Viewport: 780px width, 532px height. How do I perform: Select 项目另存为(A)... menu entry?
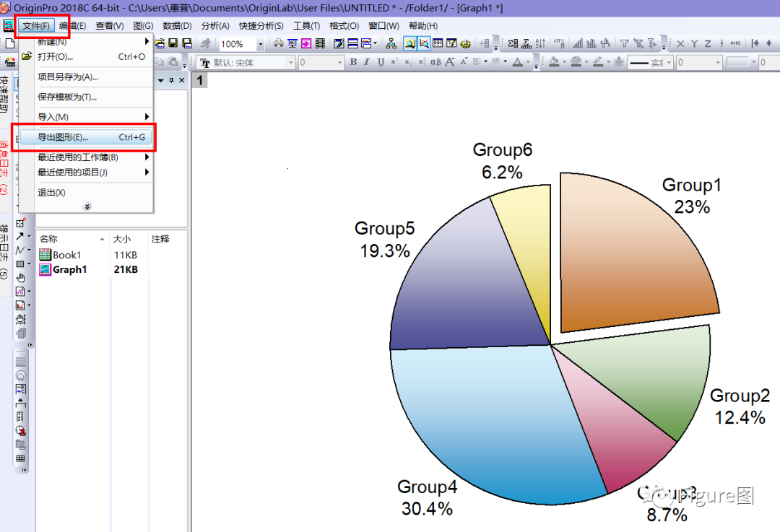[x=85, y=77]
